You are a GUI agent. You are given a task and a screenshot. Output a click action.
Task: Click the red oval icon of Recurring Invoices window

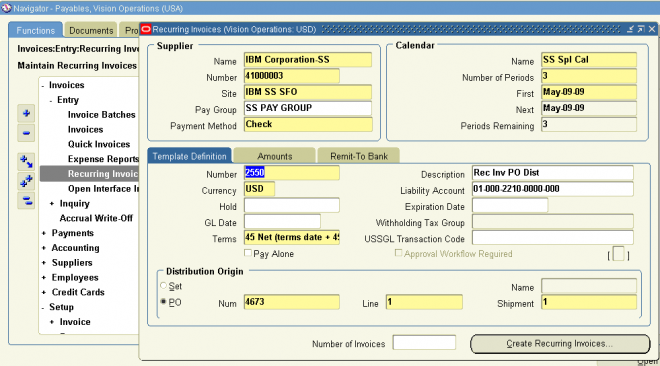[x=146, y=29]
